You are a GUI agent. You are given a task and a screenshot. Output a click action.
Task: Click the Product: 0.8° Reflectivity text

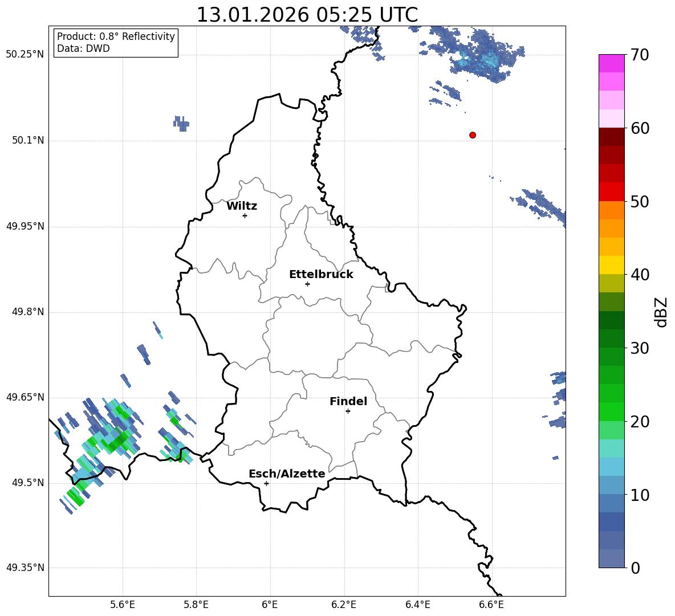116,36
